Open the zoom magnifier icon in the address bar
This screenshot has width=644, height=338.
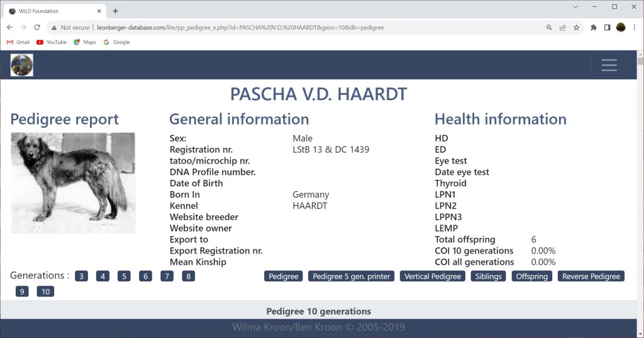click(x=549, y=28)
